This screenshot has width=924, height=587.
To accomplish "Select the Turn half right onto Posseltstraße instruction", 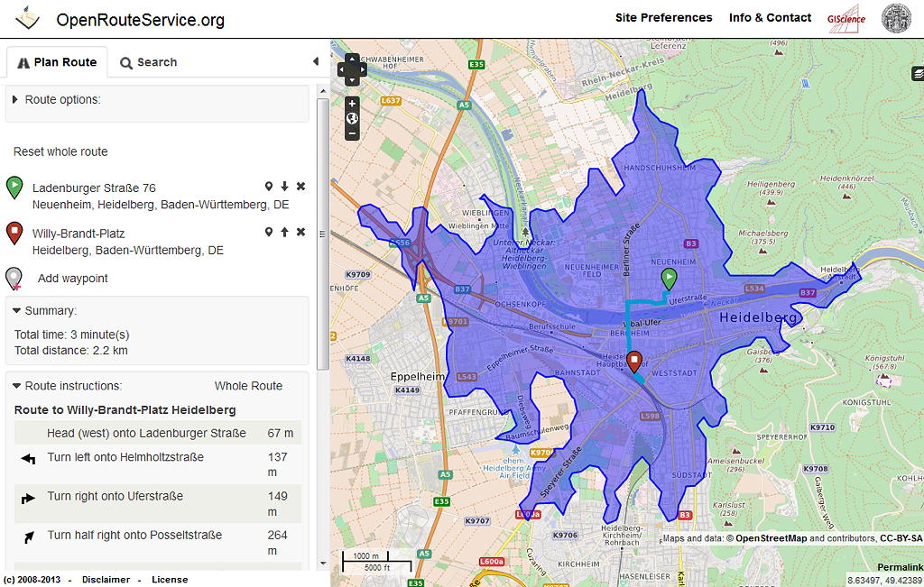I will pos(134,535).
